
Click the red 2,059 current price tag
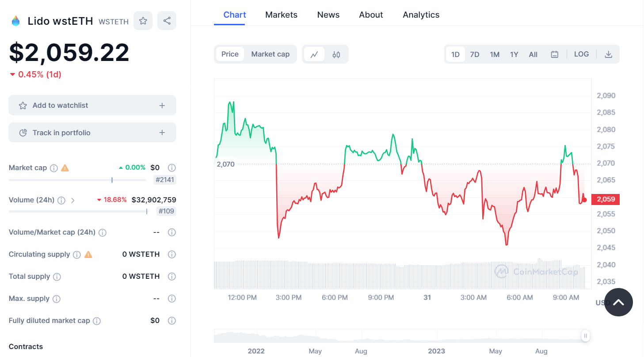(606, 199)
